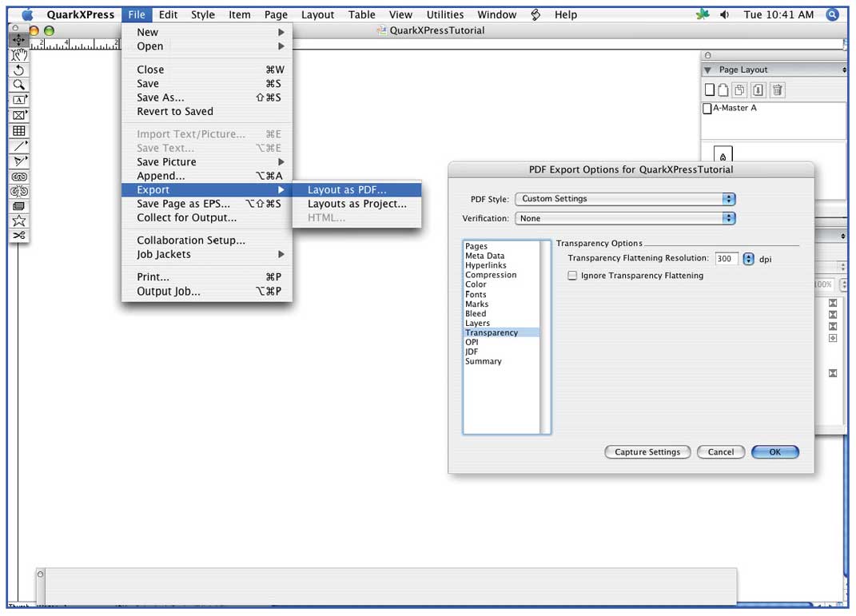Click Cancel in PDF Export Options
Viewport: 856px width, 616px height.
721,452
